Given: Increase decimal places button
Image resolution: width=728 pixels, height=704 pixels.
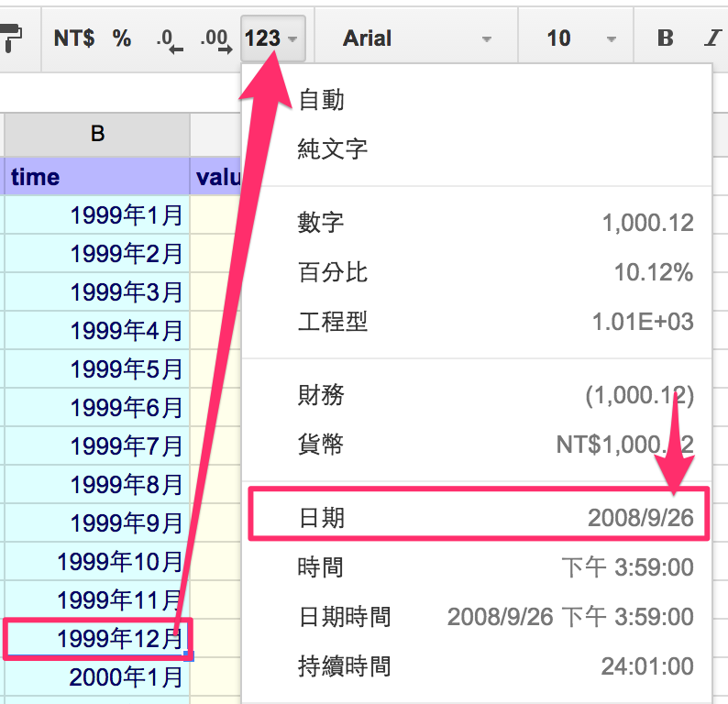Looking at the screenshot, I should tap(215, 40).
